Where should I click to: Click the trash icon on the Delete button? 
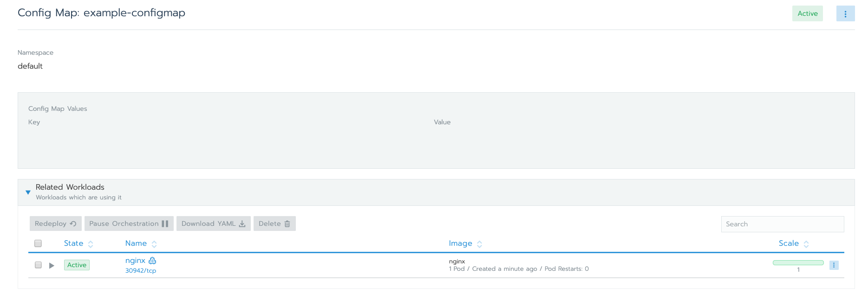coord(287,223)
